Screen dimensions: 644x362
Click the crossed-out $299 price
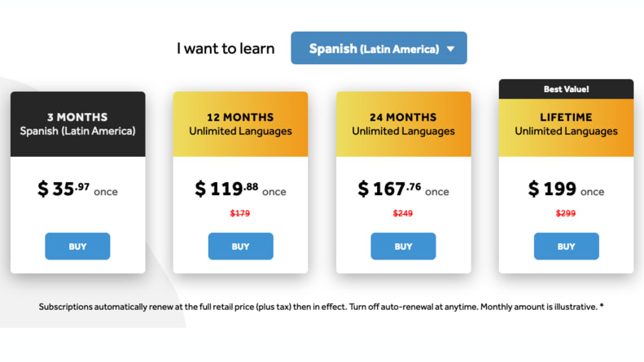click(566, 213)
